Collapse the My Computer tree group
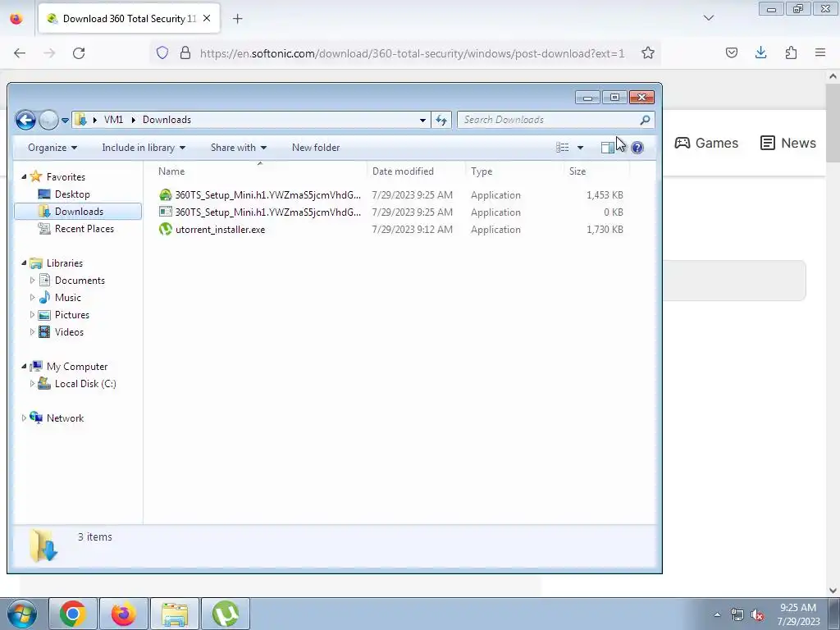Image resolution: width=840 pixels, height=630 pixels. click(24, 366)
